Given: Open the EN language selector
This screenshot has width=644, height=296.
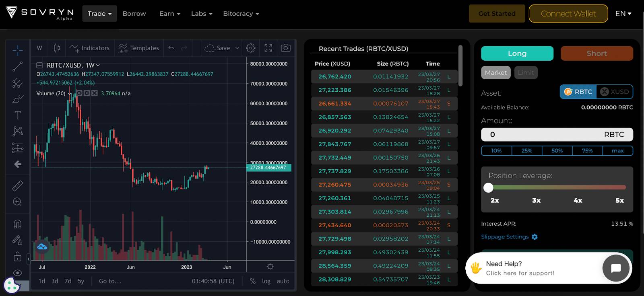Looking at the screenshot, I should [x=623, y=13].
